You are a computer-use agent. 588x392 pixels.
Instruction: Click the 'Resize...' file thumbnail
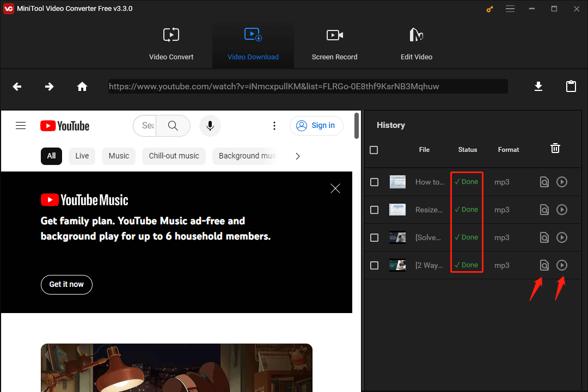coord(397,210)
